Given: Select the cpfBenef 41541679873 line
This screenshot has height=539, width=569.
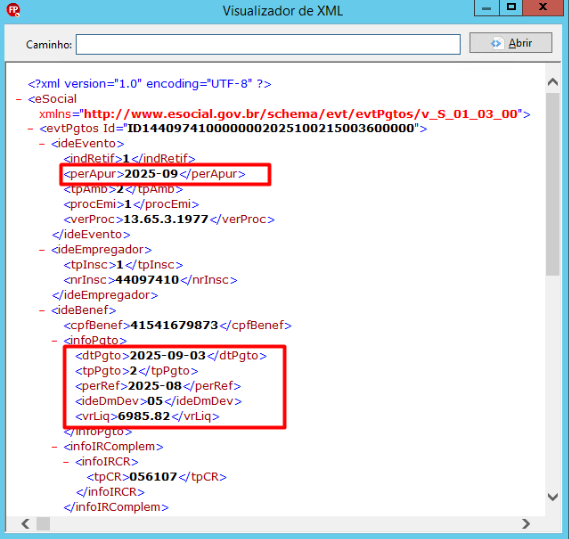Looking at the screenshot, I should tap(177, 325).
